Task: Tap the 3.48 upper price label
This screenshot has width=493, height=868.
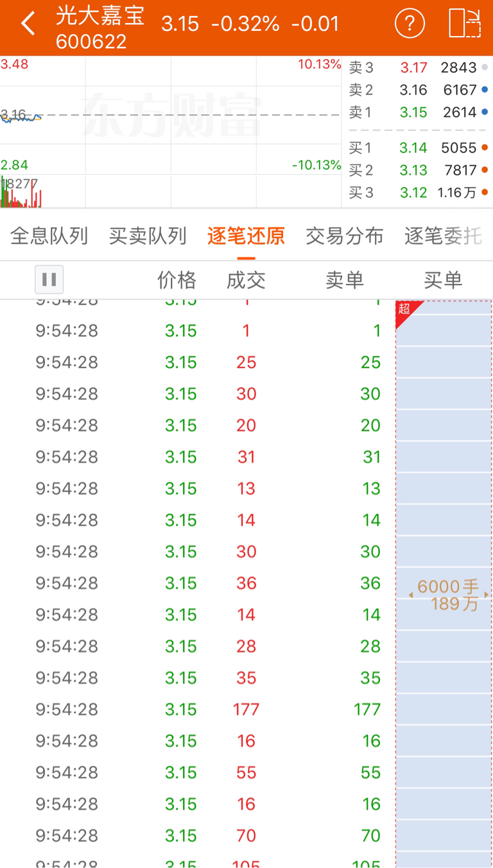Action: pyautogui.click(x=14, y=64)
